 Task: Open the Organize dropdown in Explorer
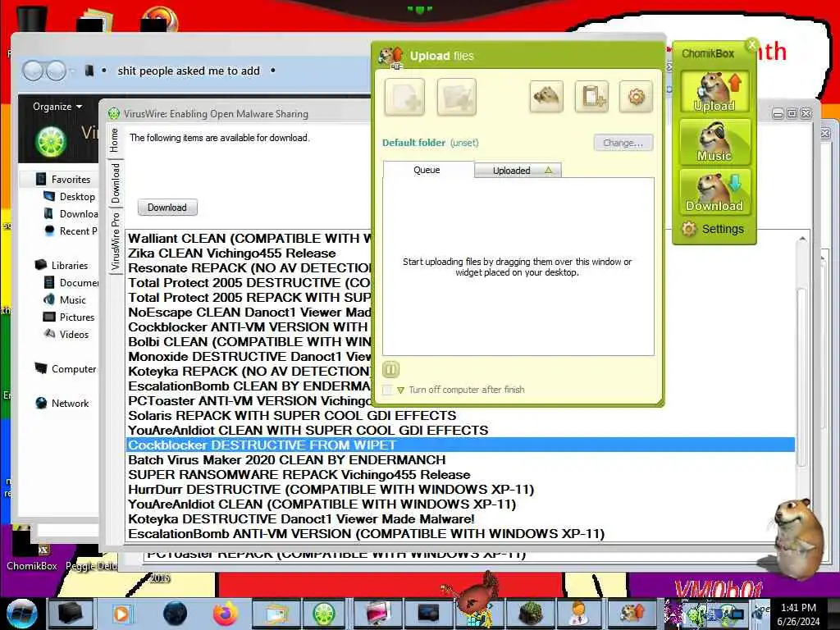57,107
